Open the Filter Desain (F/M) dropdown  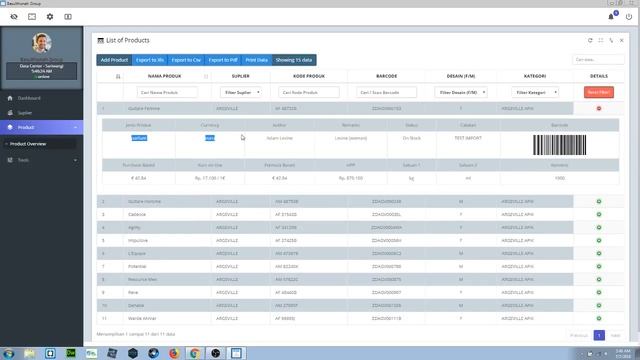point(461,93)
